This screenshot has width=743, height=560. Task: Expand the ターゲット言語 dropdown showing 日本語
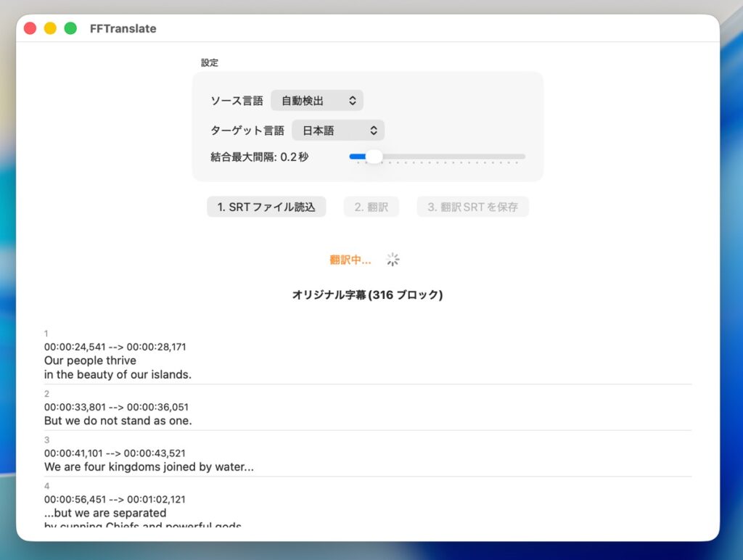(338, 131)
